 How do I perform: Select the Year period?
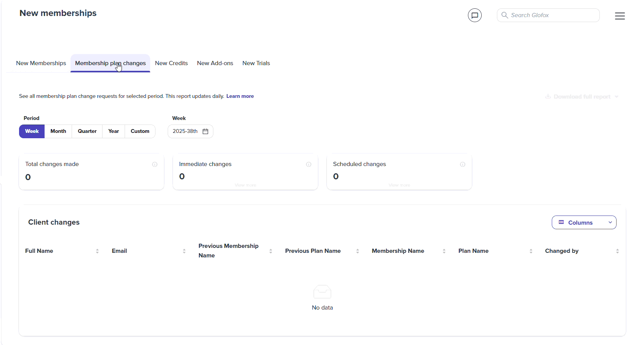114,131
